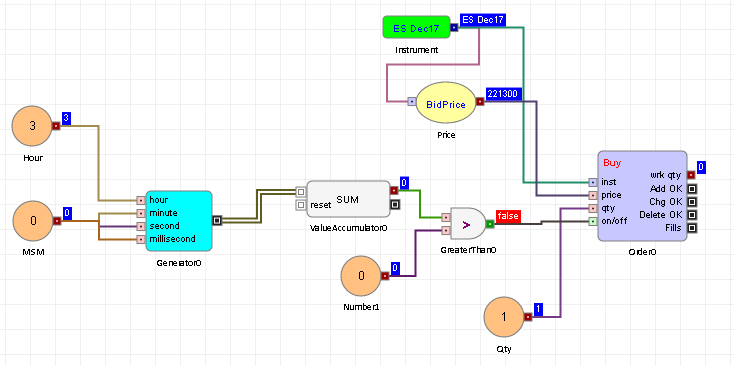Click the Instrument block output port
The image size is (734, 366).
click(x=454, y=27)
